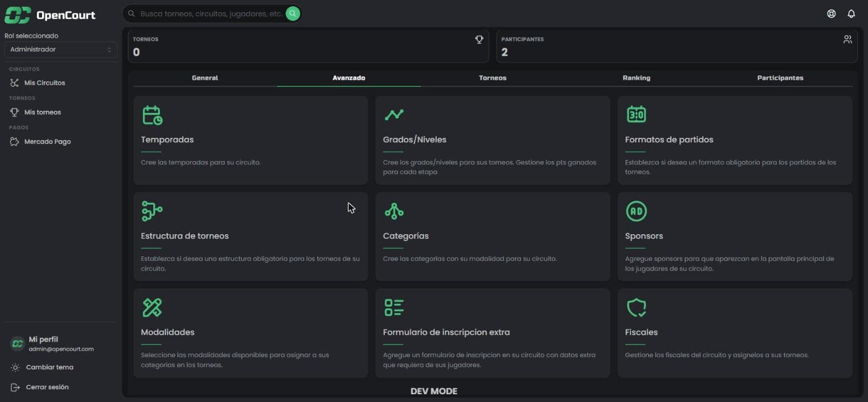Viewport: 868px width, 402px height.
Task: Focus the search tournaments input field
Action: (211, 14)
